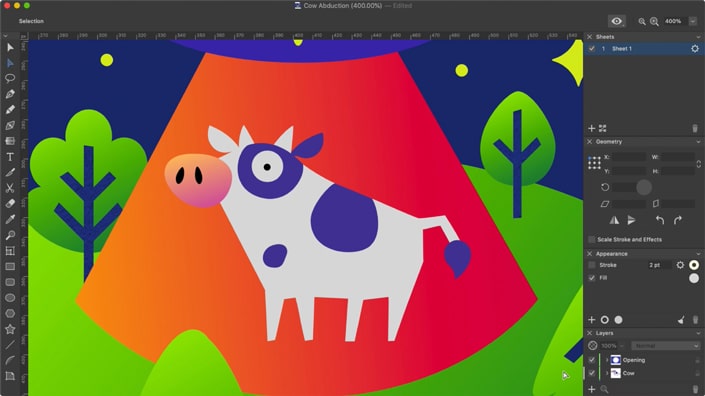Select the Line tool
The width and height of the screenshot is (705, 396).
pos(10,345)
